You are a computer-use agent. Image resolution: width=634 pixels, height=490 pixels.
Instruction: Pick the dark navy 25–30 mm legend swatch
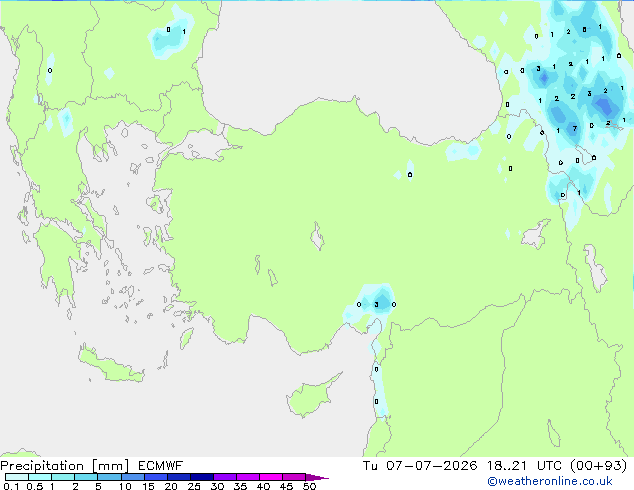click(202, 477)
